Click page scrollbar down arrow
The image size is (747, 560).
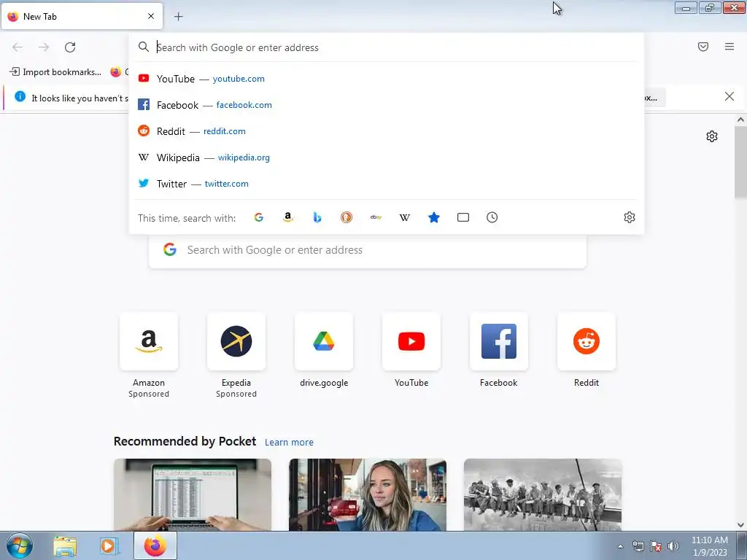(740, 525)
